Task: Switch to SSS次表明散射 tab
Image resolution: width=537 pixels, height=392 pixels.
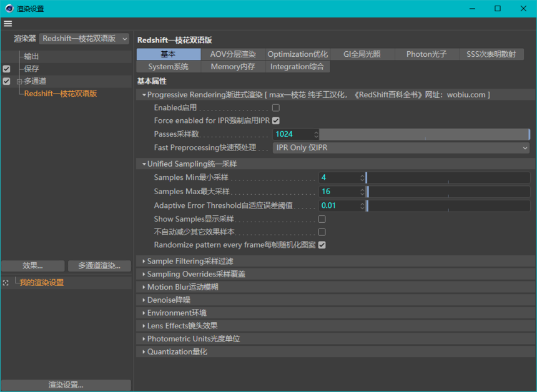Action: (x=491, y=54)
